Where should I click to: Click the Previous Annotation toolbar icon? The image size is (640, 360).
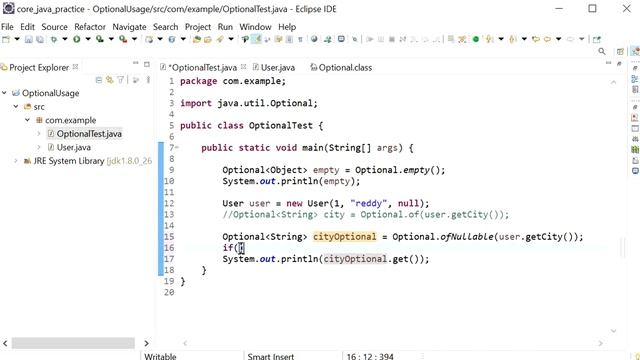[513, 39]
